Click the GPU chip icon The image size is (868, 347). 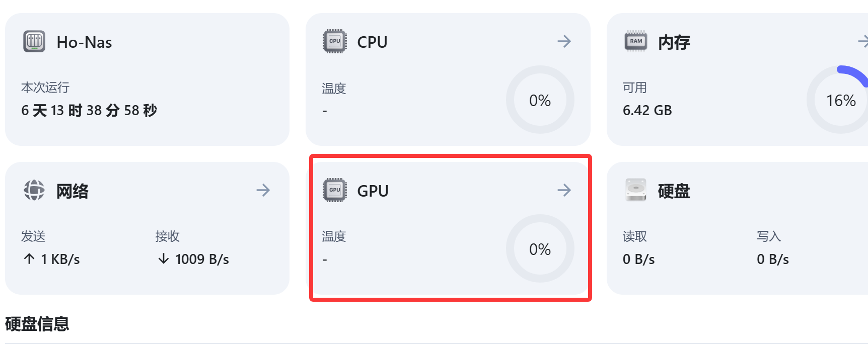coord(335,190)
